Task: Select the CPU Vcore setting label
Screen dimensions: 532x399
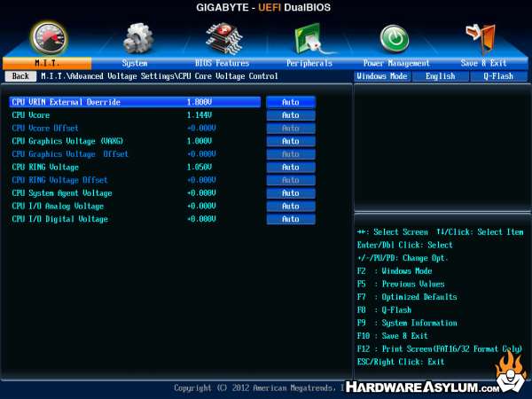Action: 31,115
